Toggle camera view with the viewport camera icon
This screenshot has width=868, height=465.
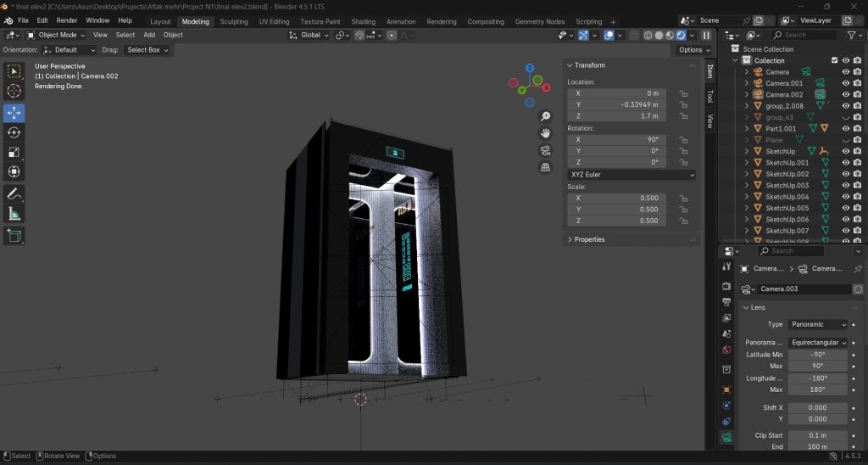545,150
